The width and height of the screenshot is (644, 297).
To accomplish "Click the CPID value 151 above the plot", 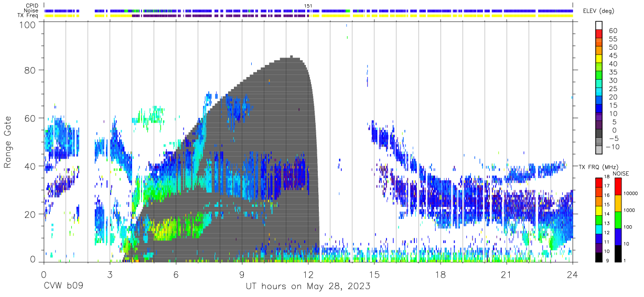I will click(308, 6).
